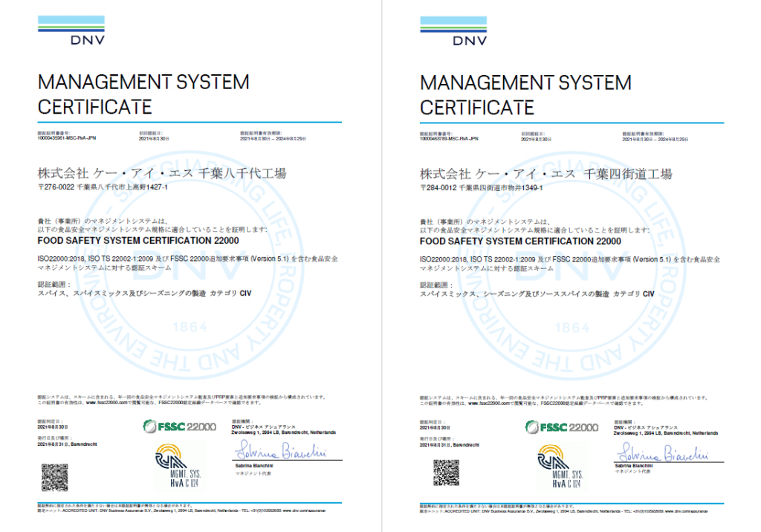Click address 〒284-0012 千葉県四街道市物井1349-1
Image resolution: width=761 pixels, height=532 pixels.
(x=482, y=187)
